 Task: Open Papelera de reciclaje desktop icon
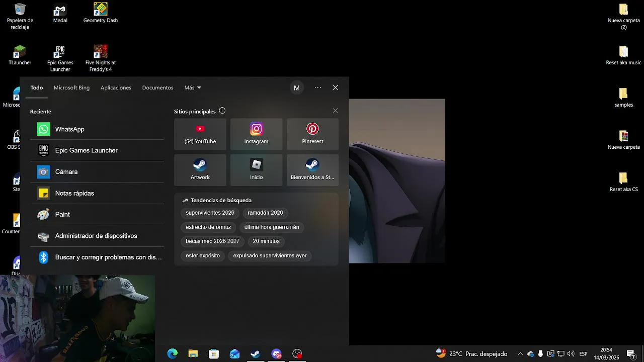click(x=20, y=17)
